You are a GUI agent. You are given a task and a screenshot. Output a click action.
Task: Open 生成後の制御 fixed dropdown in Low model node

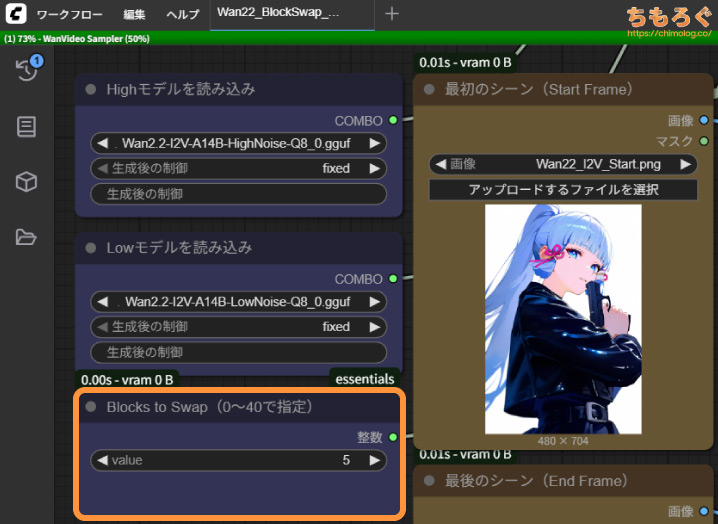tap(239, 327)
